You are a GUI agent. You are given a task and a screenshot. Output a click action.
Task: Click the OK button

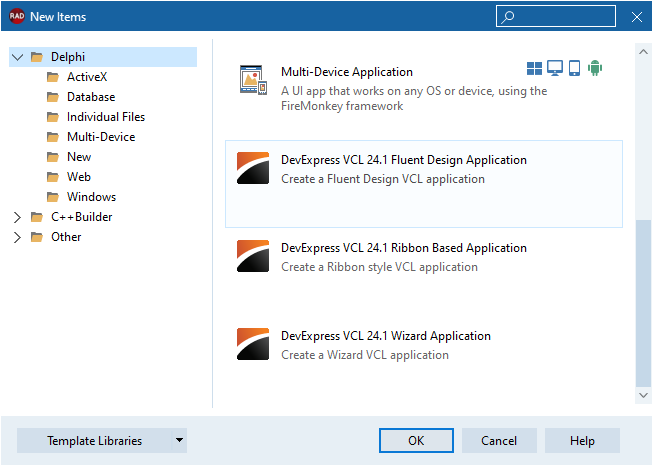[416, 440]
